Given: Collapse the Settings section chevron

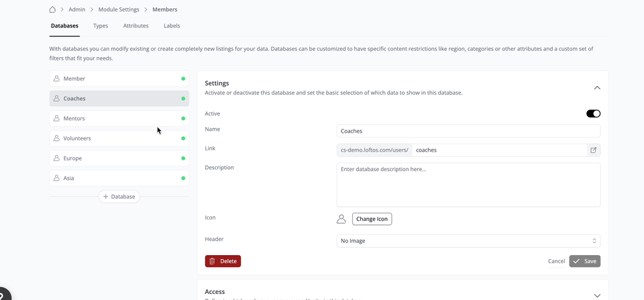Looking at the screenshot, I should (x=597, y=88).
